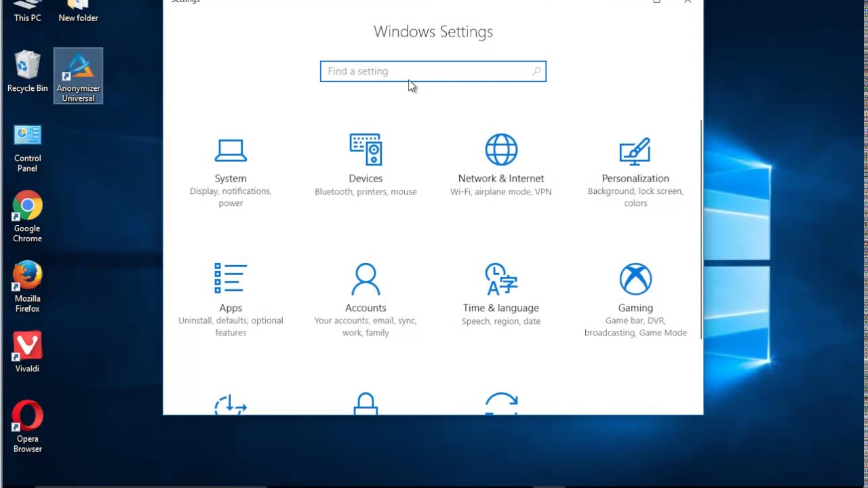Open the System settings laptop icon
The width and height of the screenshot is (868, 488).
[231, 150]
